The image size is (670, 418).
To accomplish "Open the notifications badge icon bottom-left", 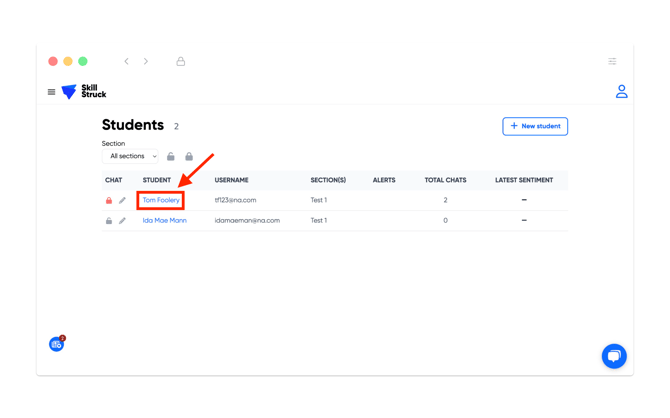I will pyautogui.click(x=57, y=344).
